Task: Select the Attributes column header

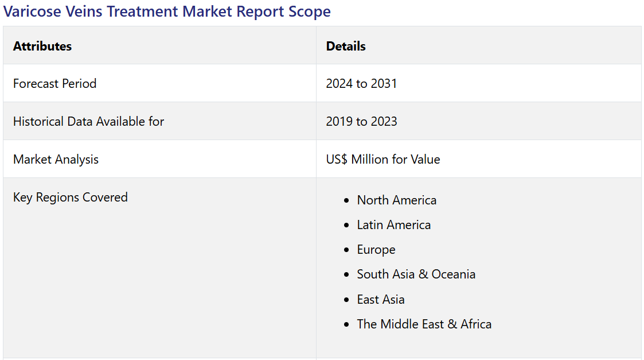Action: (x=42, y=46)
